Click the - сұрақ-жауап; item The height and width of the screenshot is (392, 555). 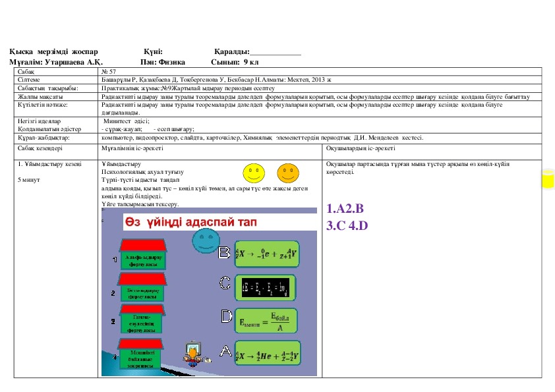[122, 129]
